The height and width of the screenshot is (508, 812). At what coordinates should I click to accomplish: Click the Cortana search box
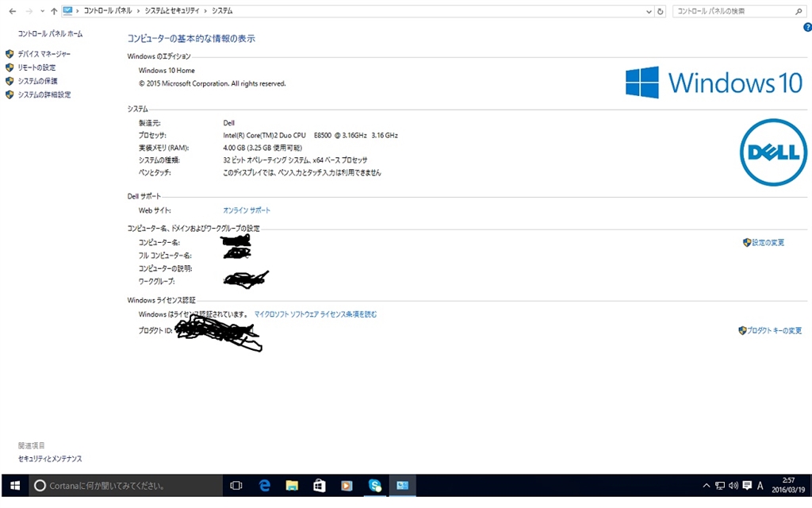pyautogui.click(x=126, y=486)
